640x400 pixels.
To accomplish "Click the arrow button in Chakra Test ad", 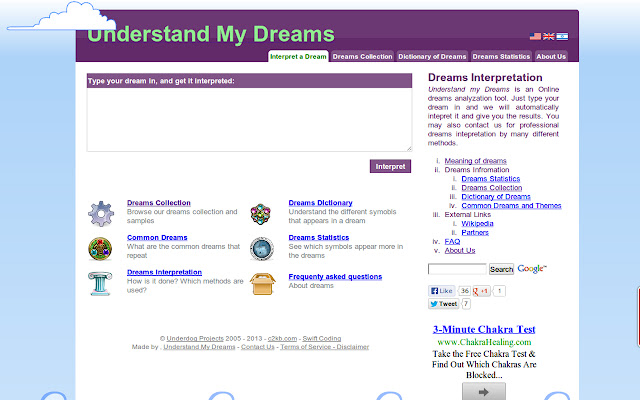I will (x=484, y=392).
